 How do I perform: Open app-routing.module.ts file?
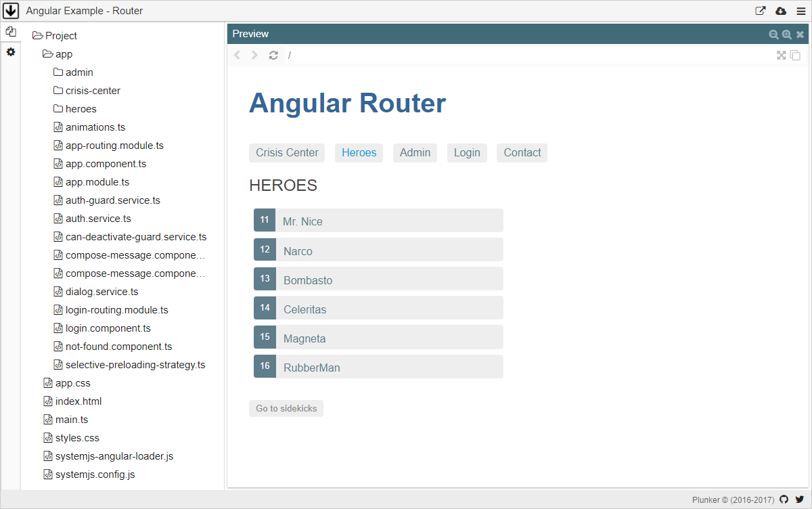pos(108,145)
